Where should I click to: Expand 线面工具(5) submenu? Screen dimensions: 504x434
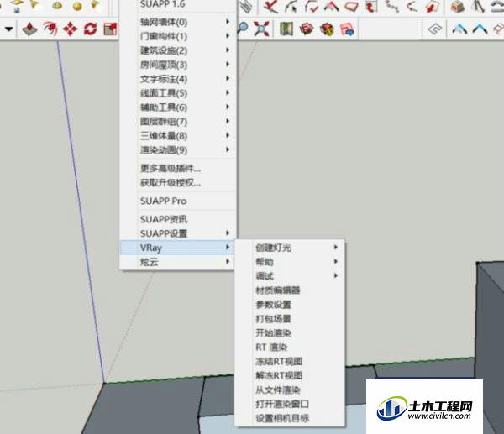178,93
